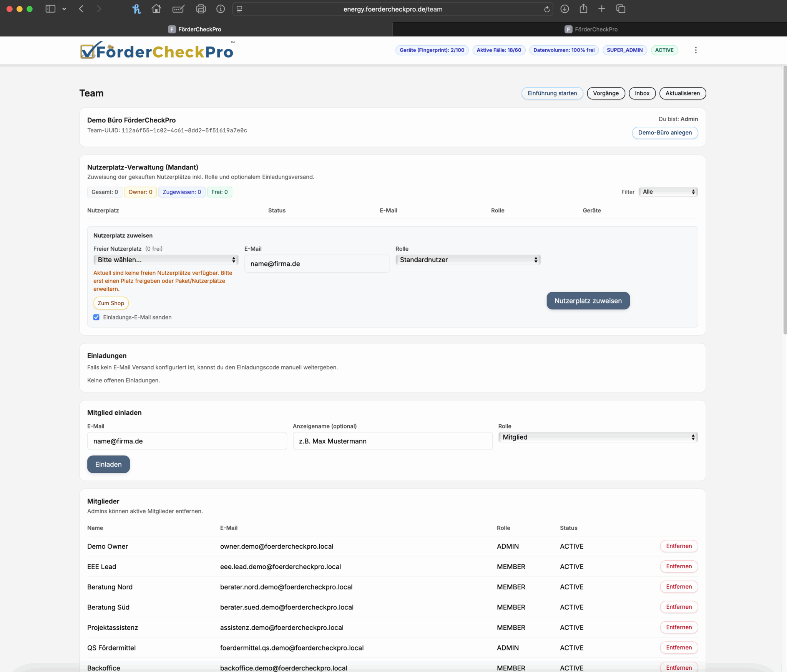Open the Safari downloads icon
The width and height of the screenshot is (787, 672).
click(565, 9)
